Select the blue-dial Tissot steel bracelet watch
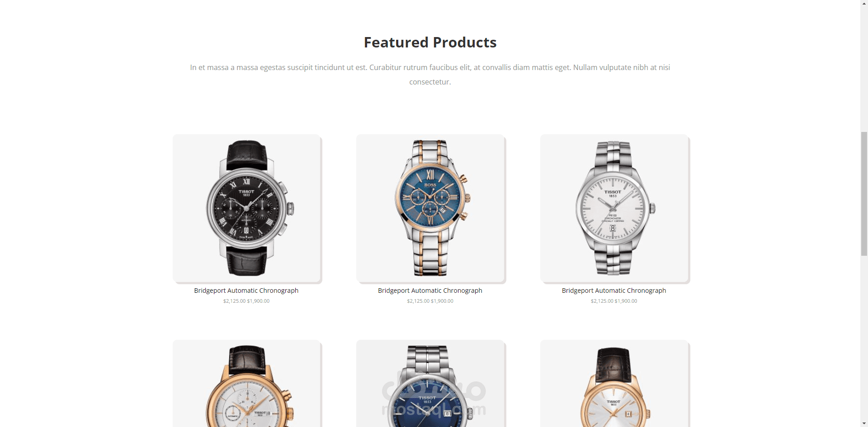Image resolution: width=868 pixels, height=427 pixels. (x=430, y=383)
